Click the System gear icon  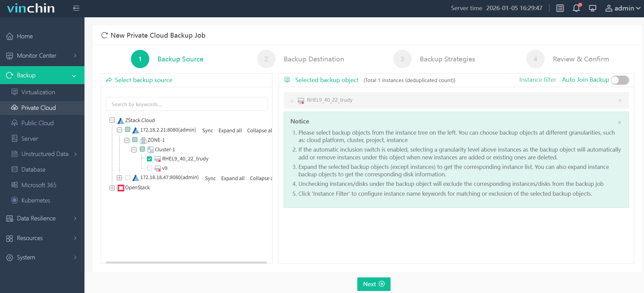[10, 258]
